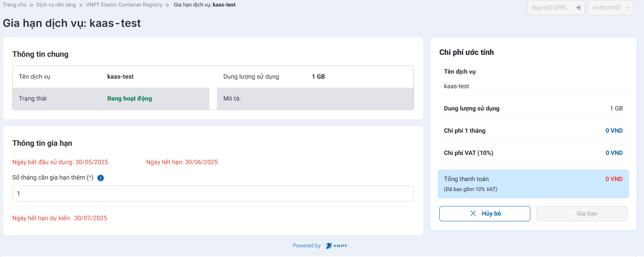The height and width of the screenshot is (257, 644).
Task: Focus the months to extend input field
Action: 213,193
